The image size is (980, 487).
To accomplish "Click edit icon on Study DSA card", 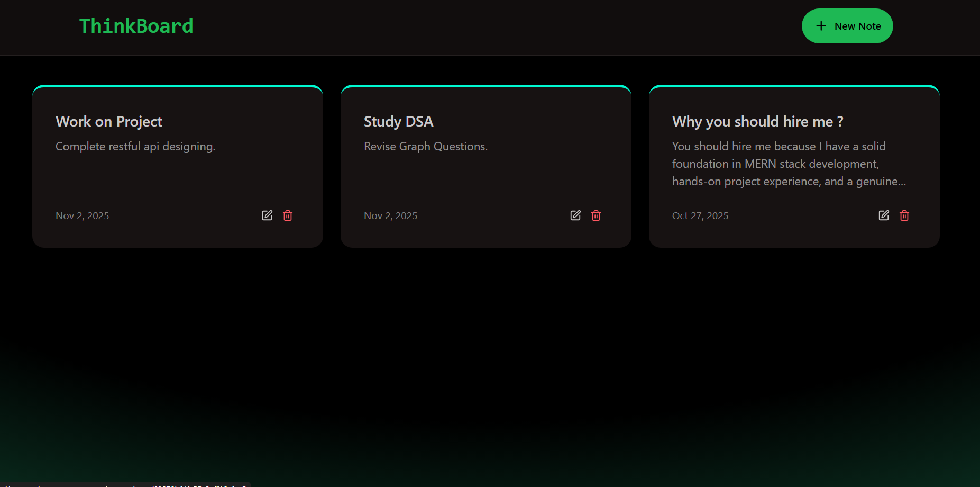I will (x=575, y=215).
